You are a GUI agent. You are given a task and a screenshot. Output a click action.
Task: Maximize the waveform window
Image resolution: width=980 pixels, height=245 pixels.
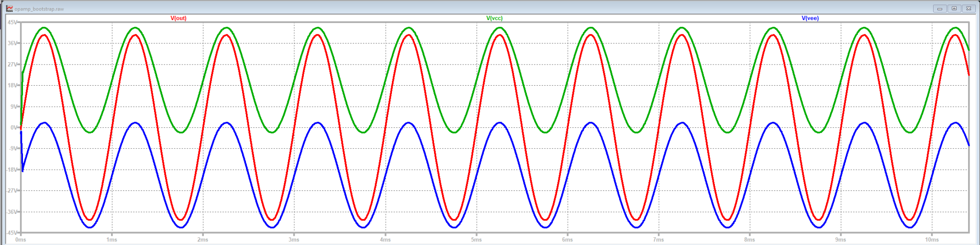click(954, 9)
